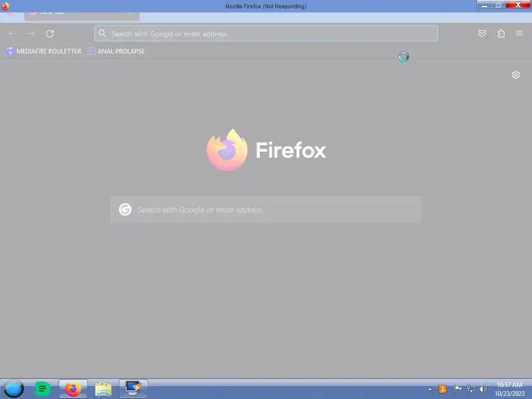Viewport: 532px width, 399px height.
Task: Open the computer cleaner taskbar app
Action: point(134,389)
